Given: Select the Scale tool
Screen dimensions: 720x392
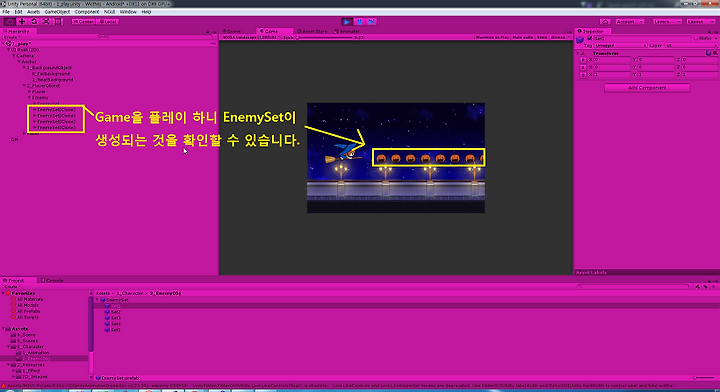Looking at the screenshot, I should (x=46, y=22).
